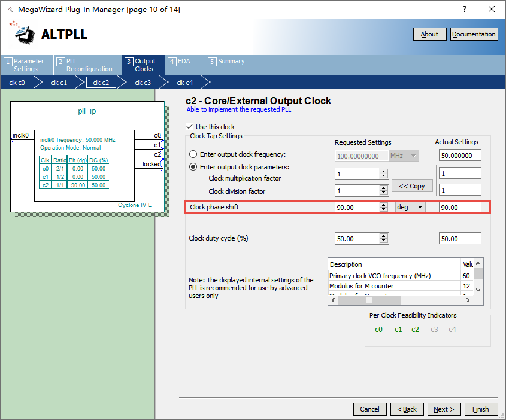Click the requested clock multiplication factor field
506x420 pixels.
tap(356, 174)
